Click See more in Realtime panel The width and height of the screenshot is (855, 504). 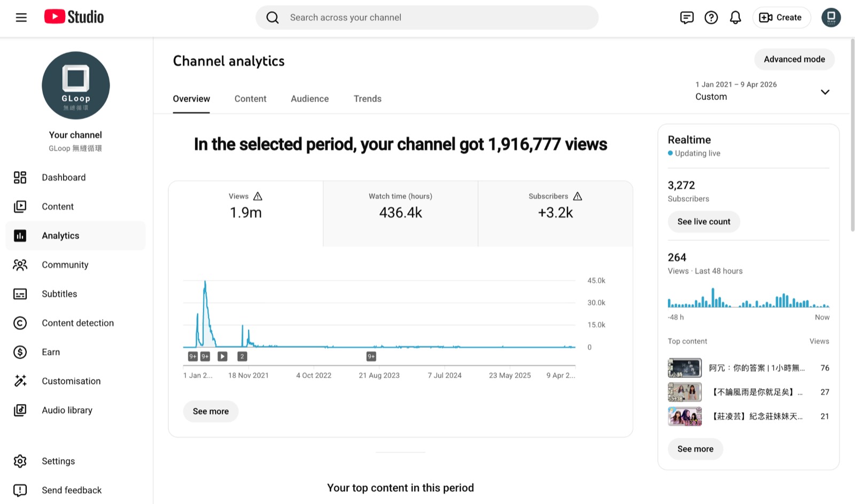(695, 449)
